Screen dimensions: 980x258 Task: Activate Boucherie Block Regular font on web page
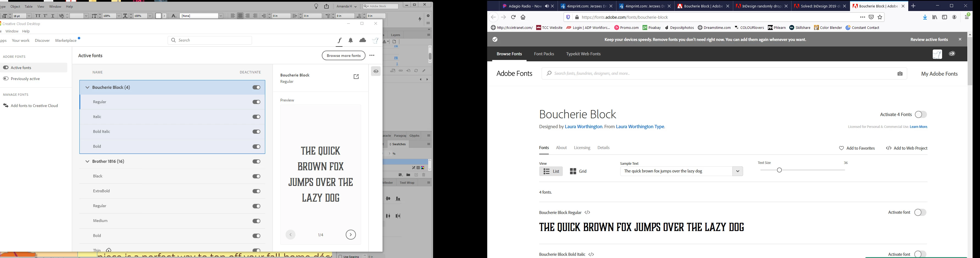(920, 212)
